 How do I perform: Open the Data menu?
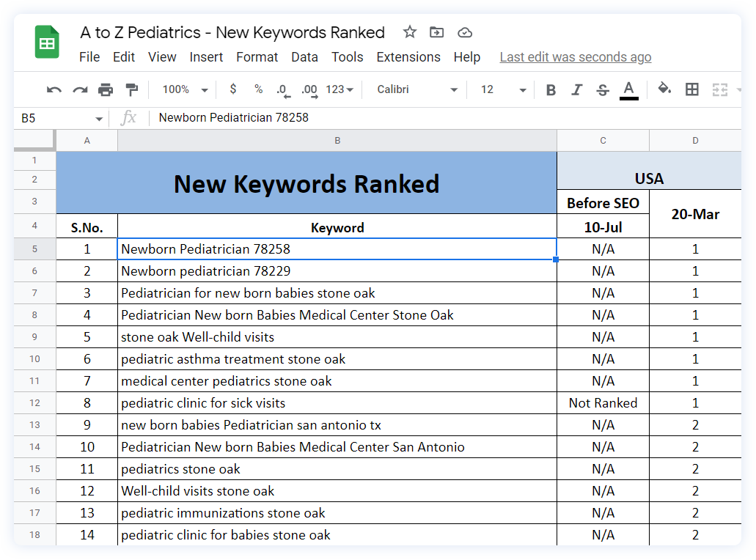click(304, 56)
